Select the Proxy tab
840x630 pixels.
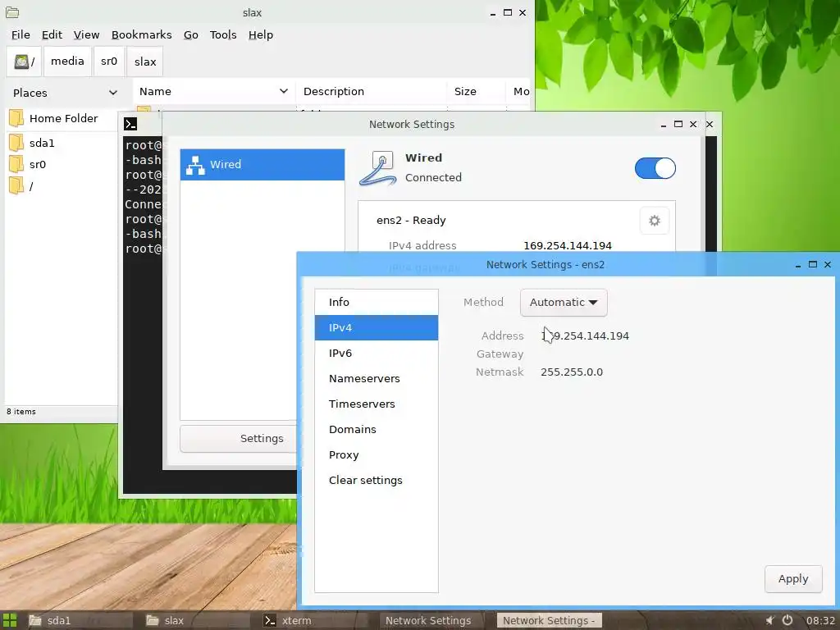(x=376, y=454)
